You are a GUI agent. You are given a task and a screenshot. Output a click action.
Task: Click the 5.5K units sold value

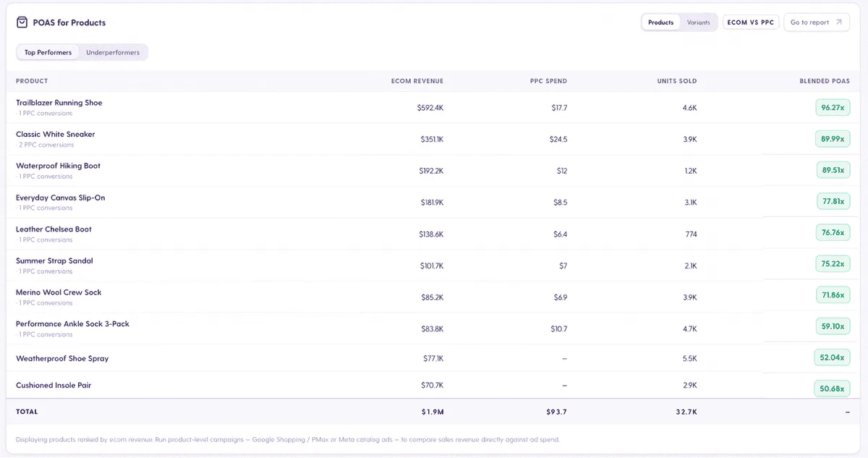690,359
